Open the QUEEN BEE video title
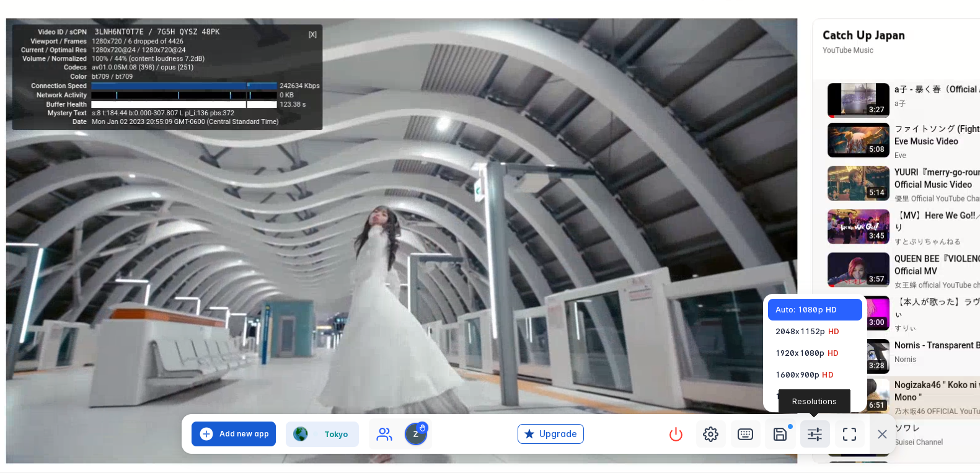The image size is (980, 473). 936,265
